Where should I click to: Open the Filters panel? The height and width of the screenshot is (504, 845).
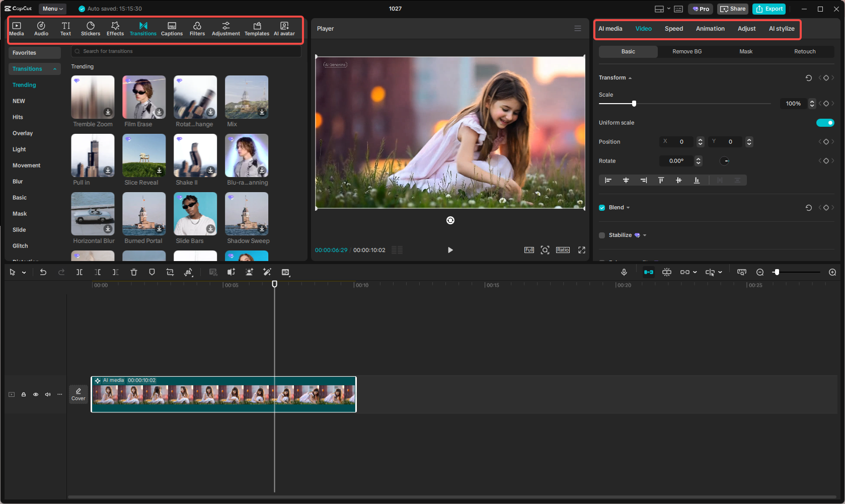pos(197,28)
